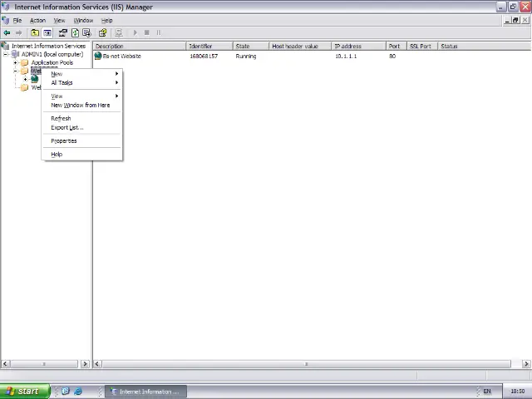Open the View submenu in context menu
532x399 pixels.
[x=81, y=96]
